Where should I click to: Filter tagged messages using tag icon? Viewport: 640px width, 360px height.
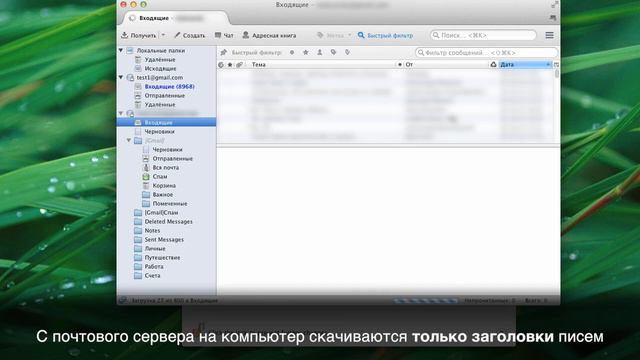[x=333, y=52]
